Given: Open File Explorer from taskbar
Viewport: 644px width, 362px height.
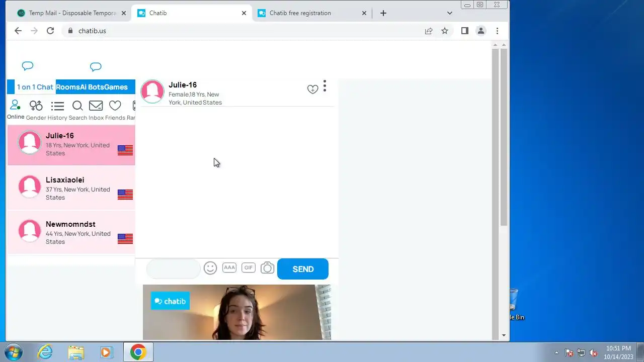Looking at the screenshot, I should pyautogui.click(x=76, y=352).
